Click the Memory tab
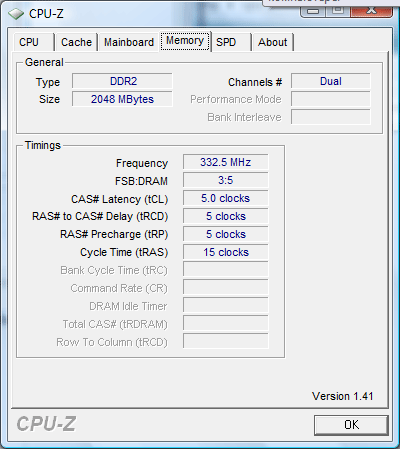This screenshot has width=400, height=449. click(x=185, y=41)
